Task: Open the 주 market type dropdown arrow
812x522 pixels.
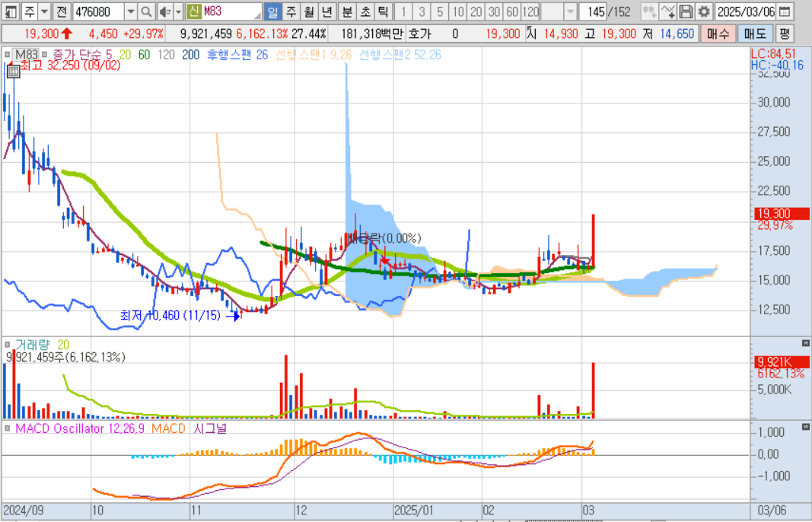Action: [x=45, y=11]
